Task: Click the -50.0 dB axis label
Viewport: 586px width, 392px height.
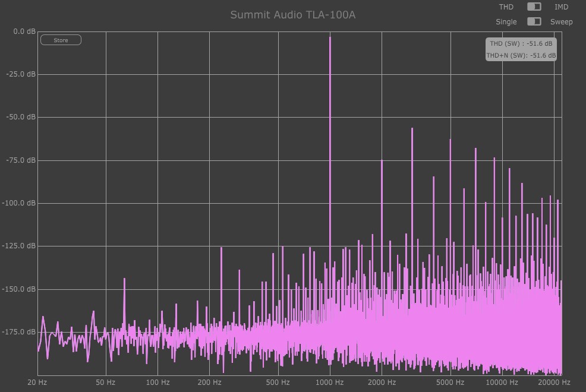Action: click(x=21, y=117)
